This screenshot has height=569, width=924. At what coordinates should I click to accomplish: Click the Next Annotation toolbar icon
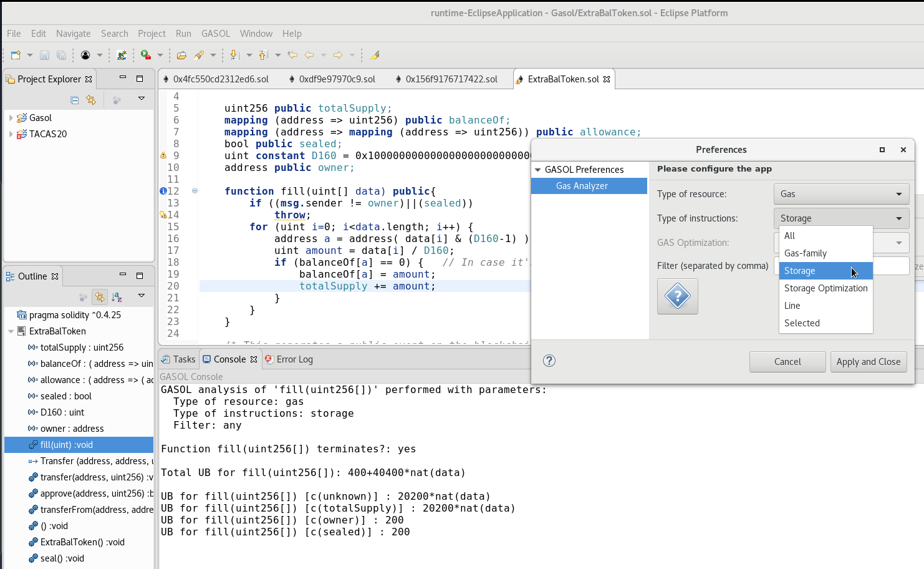pos(234,56)
